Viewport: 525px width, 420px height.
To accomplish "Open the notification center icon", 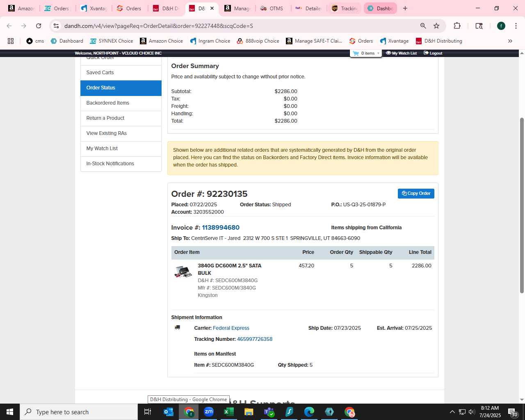I will pyautogui.click(x=513, y=412).
